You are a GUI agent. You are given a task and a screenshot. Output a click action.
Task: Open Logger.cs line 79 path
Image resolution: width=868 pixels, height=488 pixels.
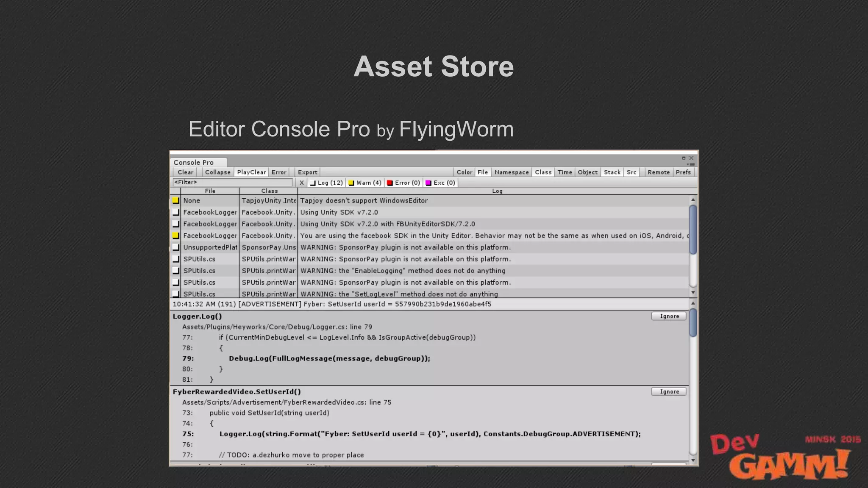coord(277,327)
